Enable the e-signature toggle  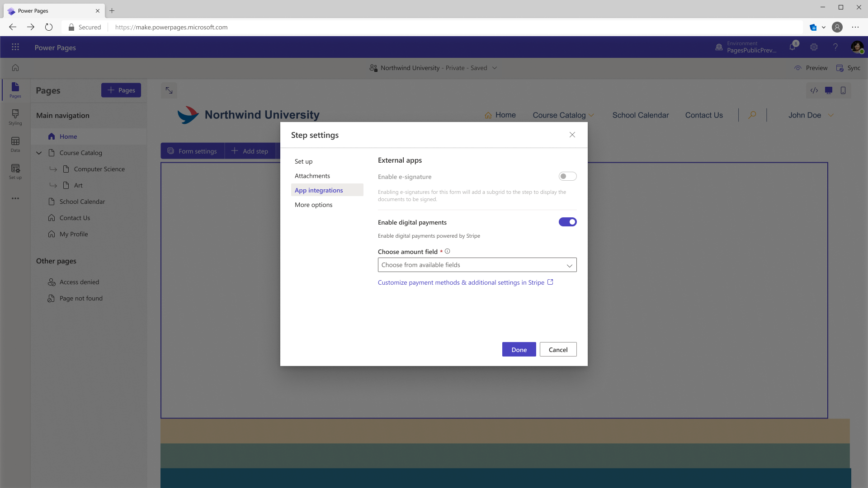click(x=567, y=176)
